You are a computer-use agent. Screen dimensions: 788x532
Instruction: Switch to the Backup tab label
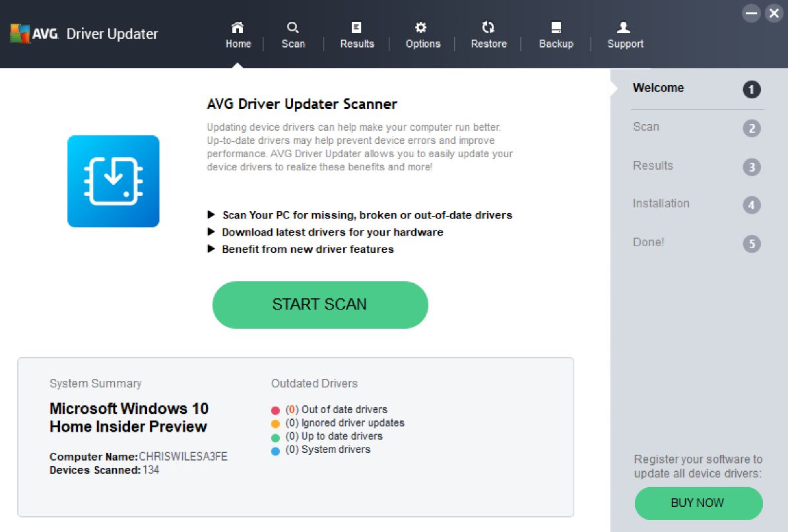coord(556,44)
